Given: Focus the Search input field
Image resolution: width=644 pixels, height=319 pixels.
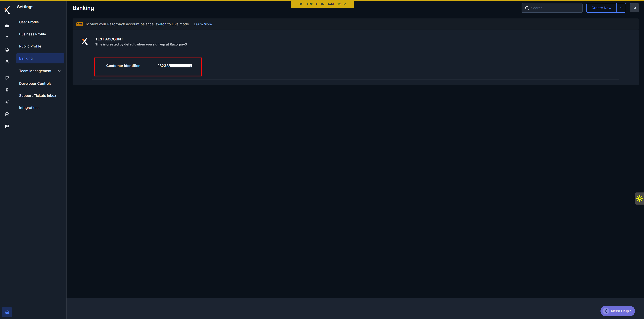Looking at the screenshot, I should point(552,8).
